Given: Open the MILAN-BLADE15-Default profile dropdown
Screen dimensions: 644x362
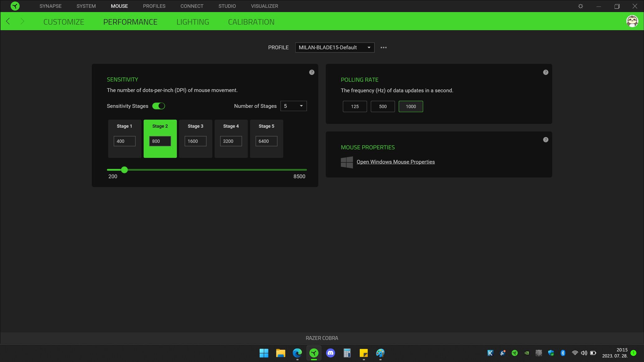Looking at the screenshot, I should pyautogui.click(x=335, y=48).
